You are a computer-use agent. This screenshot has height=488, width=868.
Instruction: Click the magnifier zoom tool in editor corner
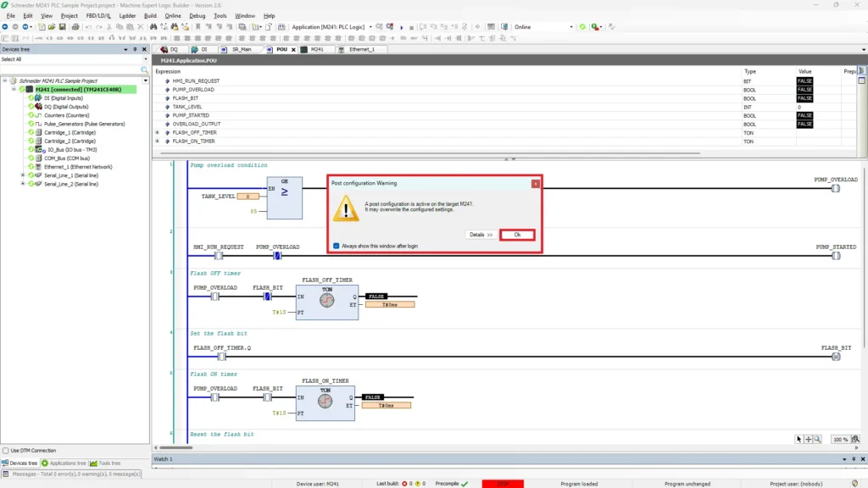pos(818,440)
